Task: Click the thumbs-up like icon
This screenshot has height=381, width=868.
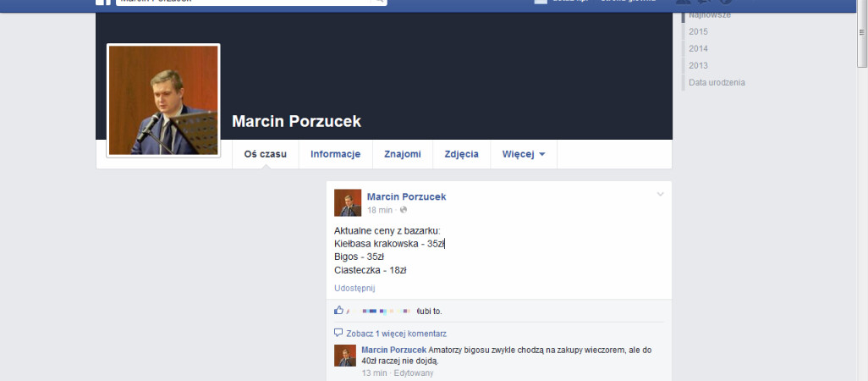Action: point(338,310)
